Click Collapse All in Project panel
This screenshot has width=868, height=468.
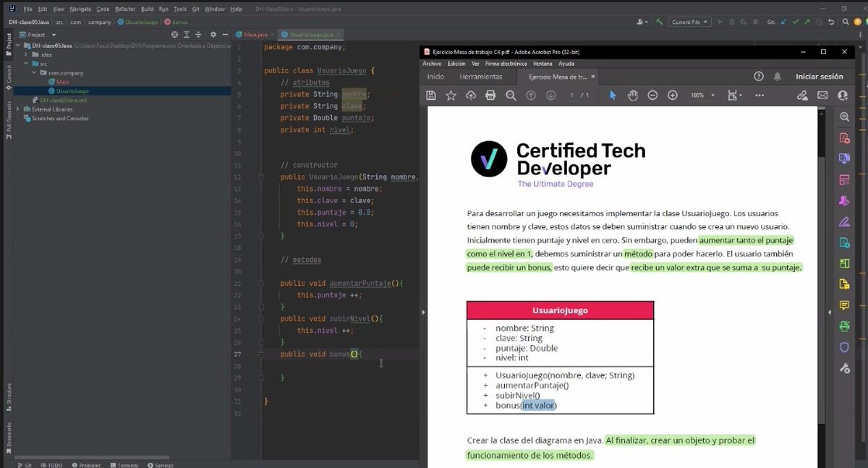pos(199,35)
